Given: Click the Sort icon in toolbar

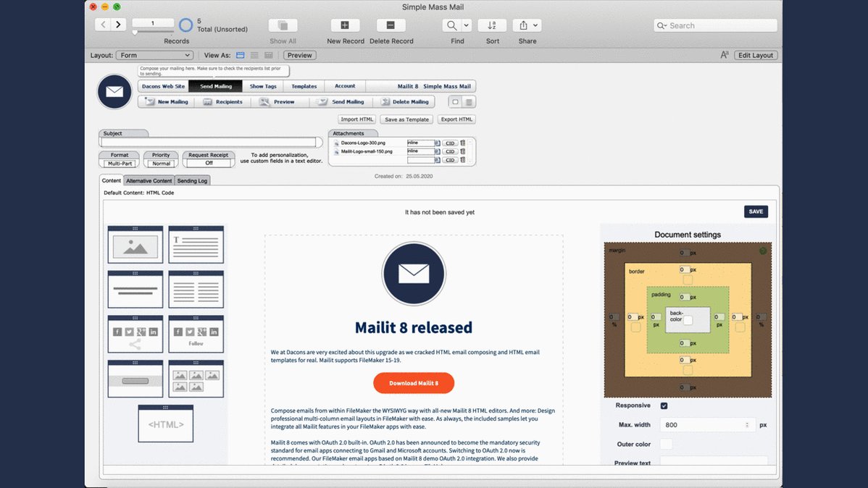Looking at the screenshot, I should pos(491,25).
